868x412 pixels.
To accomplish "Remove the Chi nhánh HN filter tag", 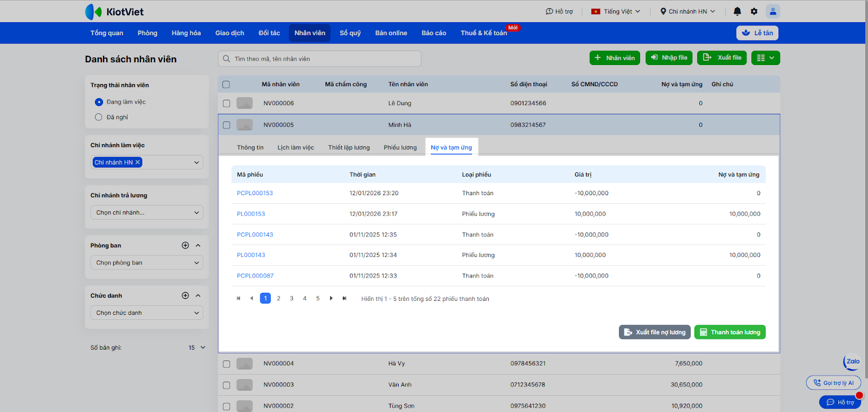I will [138, 162].
